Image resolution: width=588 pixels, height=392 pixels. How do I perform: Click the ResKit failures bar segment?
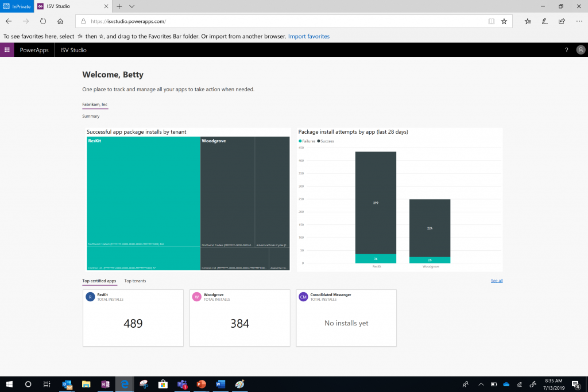click(376, 259)
